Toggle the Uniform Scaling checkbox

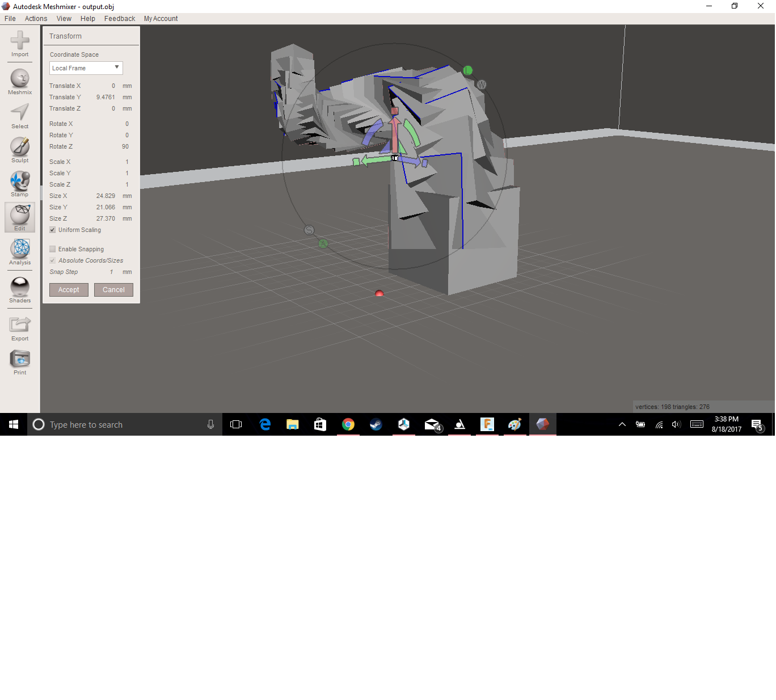(x=52, y=230)
